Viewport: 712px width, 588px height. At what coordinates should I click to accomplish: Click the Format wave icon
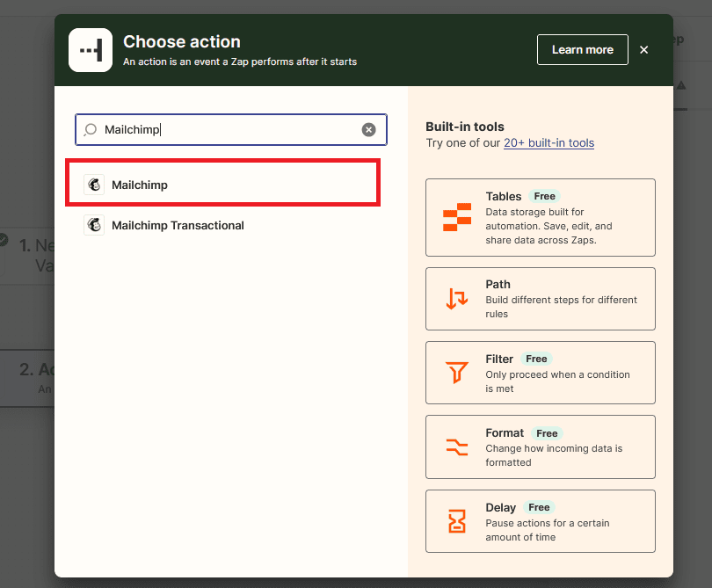pos(457,446)
